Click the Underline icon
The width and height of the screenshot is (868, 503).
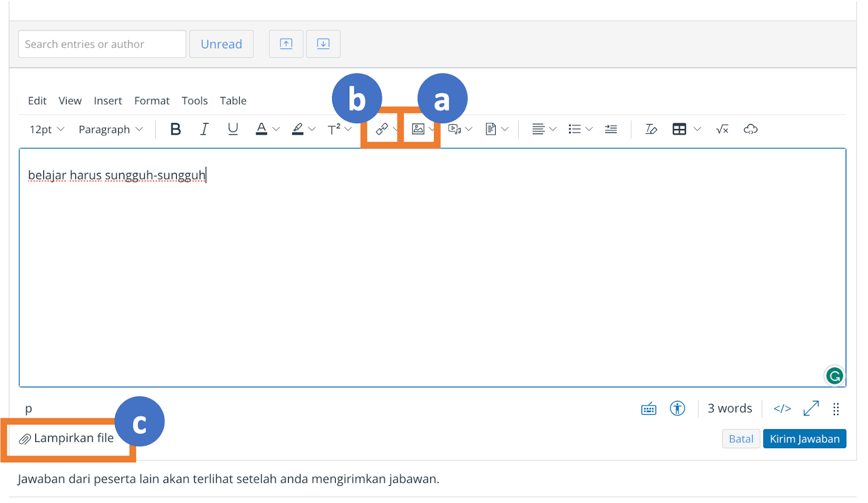[x=233, y=129]
